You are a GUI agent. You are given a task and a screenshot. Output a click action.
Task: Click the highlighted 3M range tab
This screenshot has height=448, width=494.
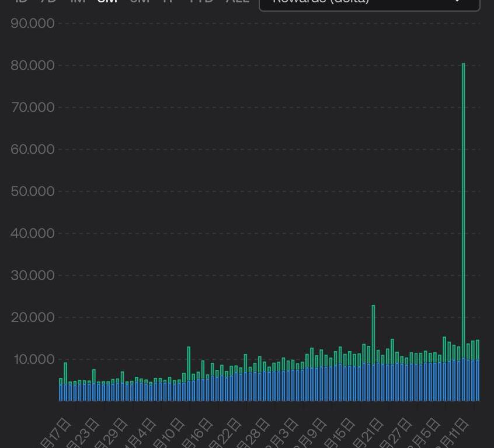click(x=107, y=2)
